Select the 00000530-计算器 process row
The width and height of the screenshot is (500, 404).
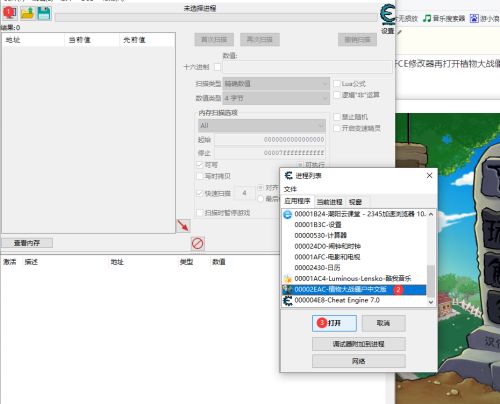click(354, 235)
